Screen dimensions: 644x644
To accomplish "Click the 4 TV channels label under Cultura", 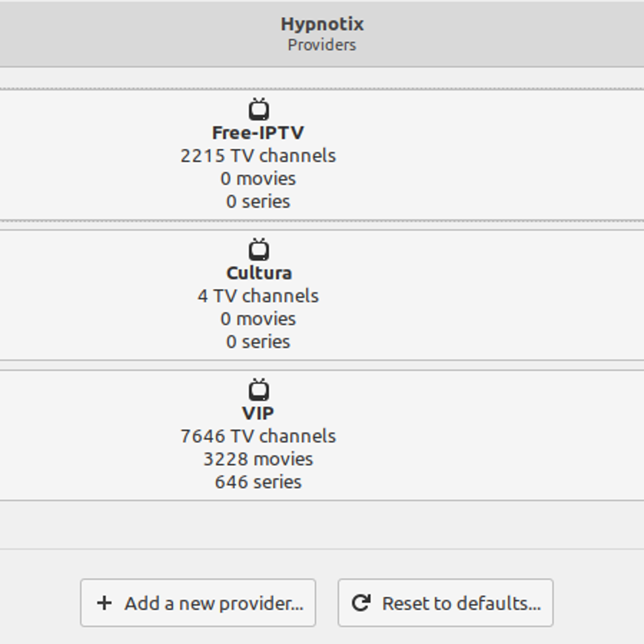I will pyautogui.click(x=259, y=296).
